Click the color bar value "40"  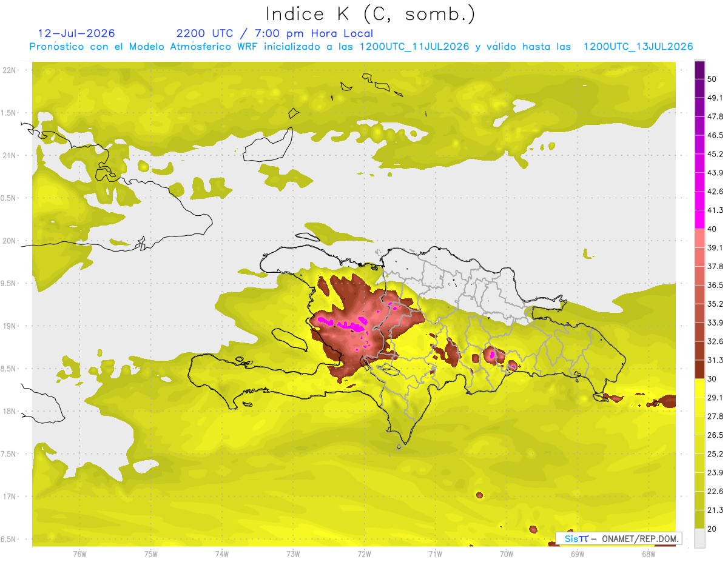point(712,229)
